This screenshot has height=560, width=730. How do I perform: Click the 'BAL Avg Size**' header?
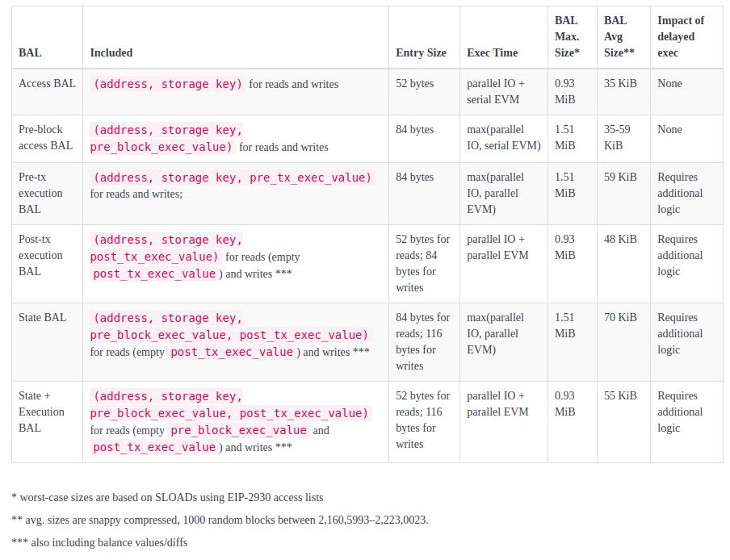click(619, 37)
